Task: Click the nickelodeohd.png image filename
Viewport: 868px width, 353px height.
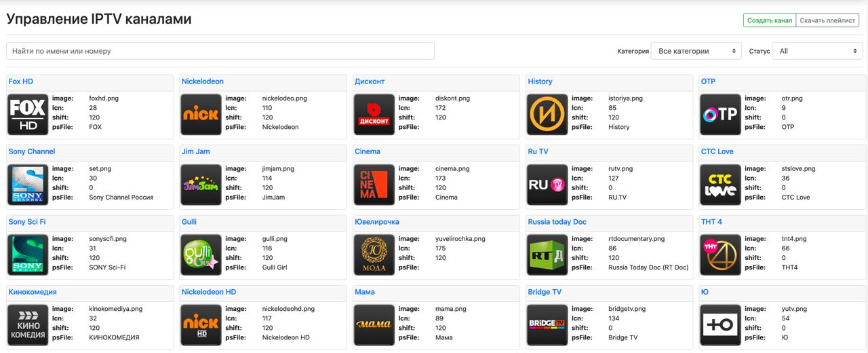Action: (289, 309)
